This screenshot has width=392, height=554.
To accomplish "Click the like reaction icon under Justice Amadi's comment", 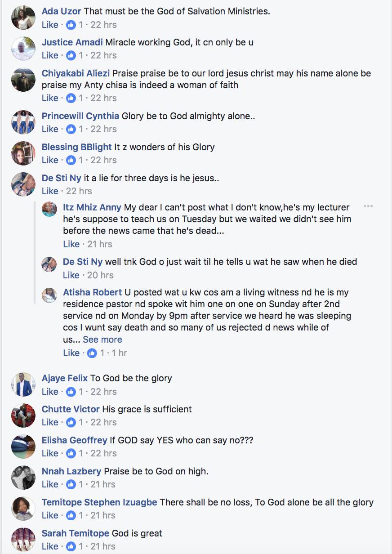I will click(x=71, y=56).
